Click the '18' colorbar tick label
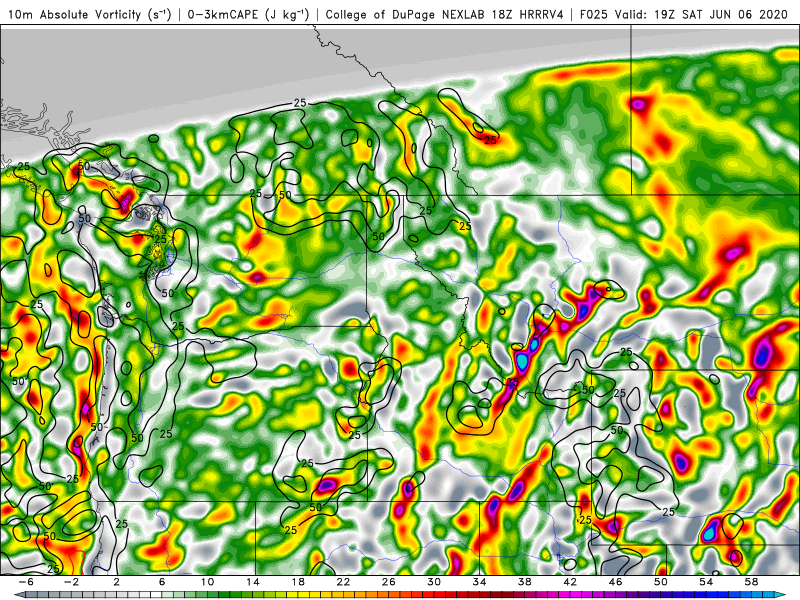800x600 pixels. tap(298, 582)
